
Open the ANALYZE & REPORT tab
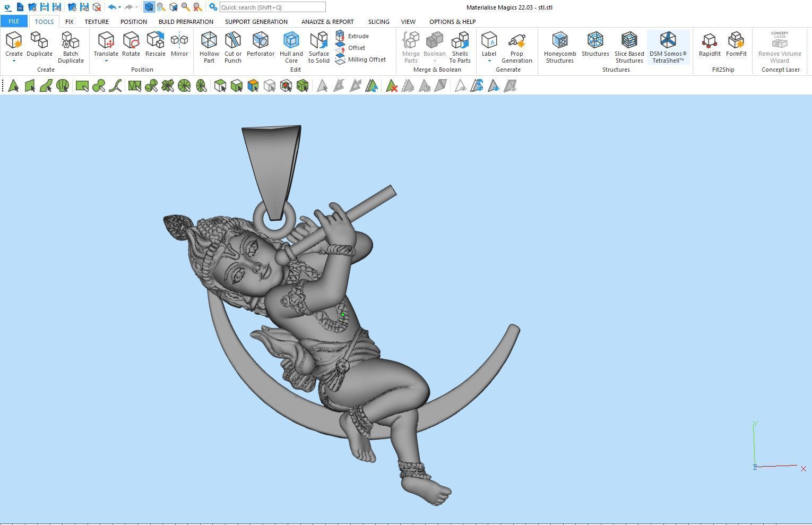point(327,22)
